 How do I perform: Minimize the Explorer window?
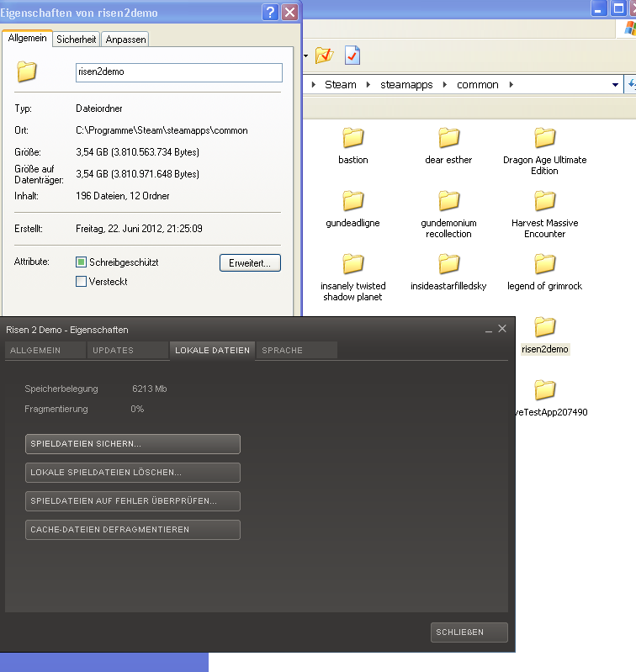click(x=598, y=8)
